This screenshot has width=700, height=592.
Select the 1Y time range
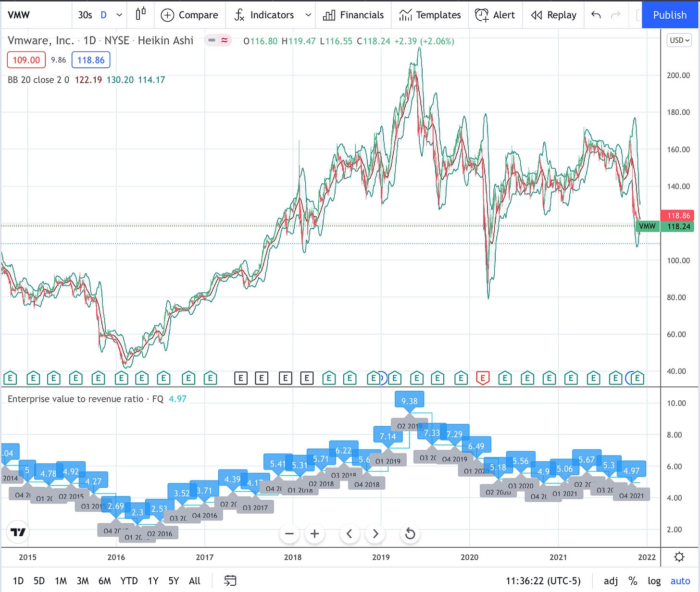pos(153,581)
